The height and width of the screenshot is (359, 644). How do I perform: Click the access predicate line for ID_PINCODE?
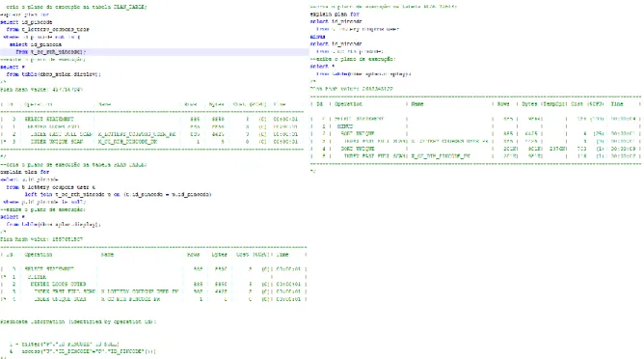tap(83, 351)
